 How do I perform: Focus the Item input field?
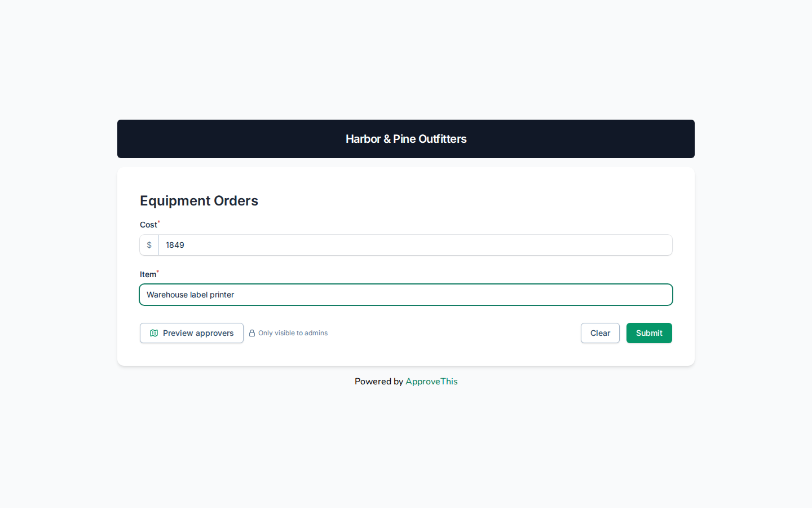click(406, 295)
